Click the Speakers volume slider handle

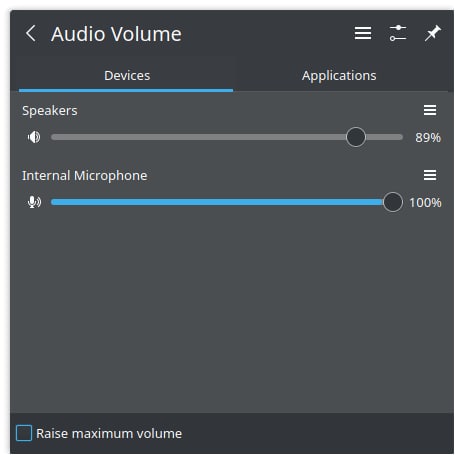point(356,137)
